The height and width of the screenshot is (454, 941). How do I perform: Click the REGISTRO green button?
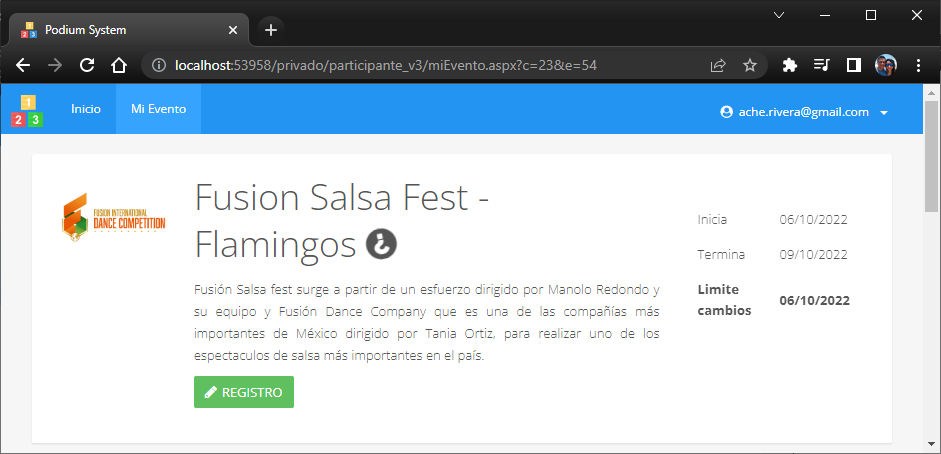244,392
